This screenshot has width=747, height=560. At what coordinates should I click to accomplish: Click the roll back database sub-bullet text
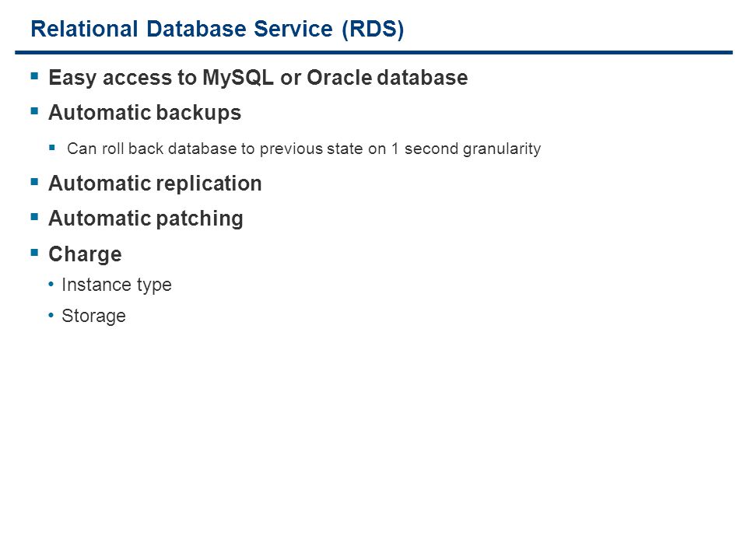304,149
